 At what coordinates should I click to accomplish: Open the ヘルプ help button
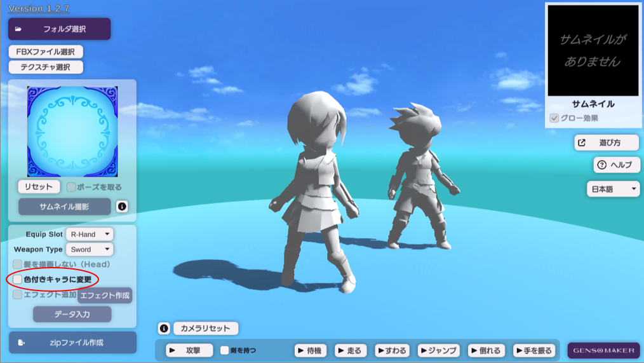tap(615, 165)
